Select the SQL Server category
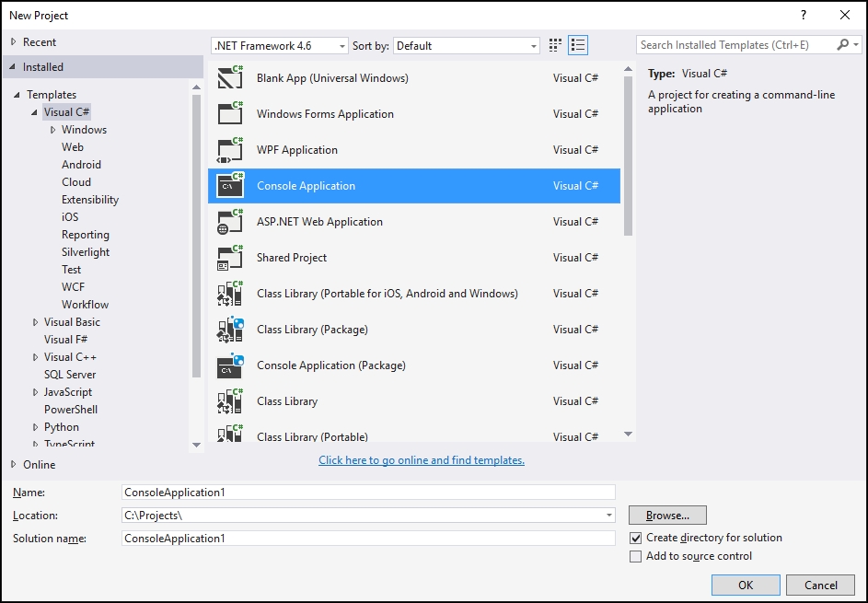 (x=70, y=375)
